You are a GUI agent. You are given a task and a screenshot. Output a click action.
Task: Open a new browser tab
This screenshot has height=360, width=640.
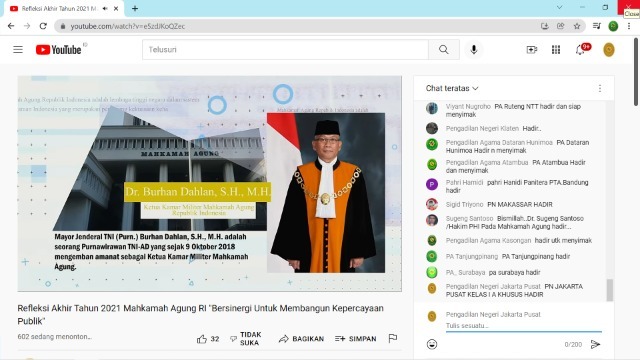point(135,9)
